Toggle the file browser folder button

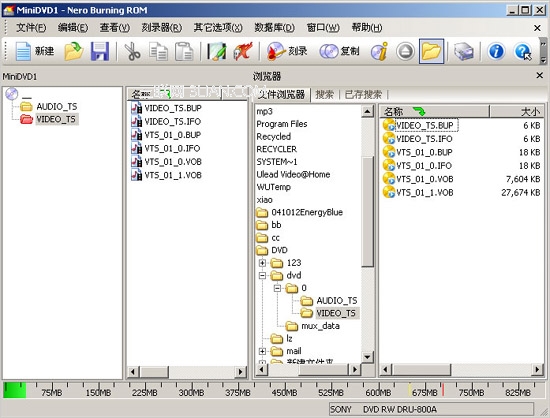coord(431,51)
